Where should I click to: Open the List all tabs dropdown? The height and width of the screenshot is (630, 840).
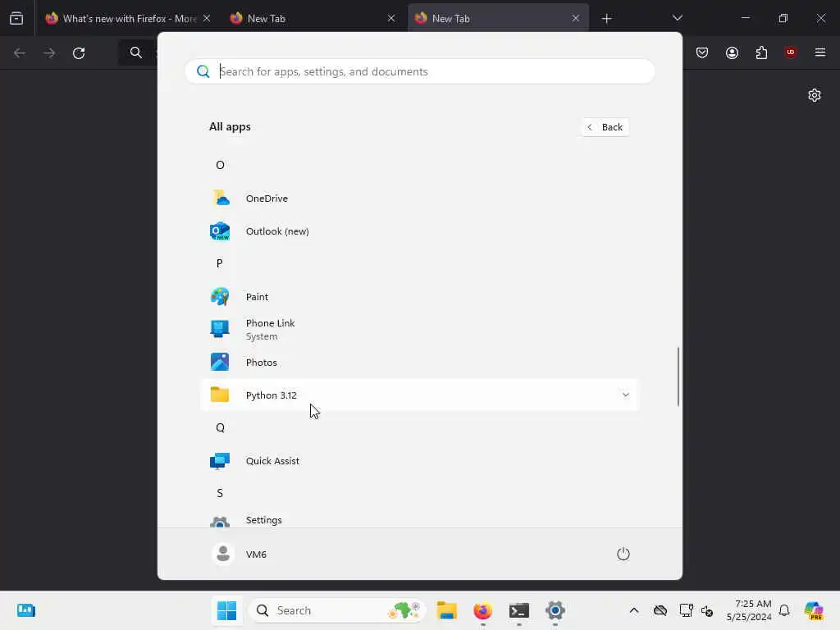[677, 18]
